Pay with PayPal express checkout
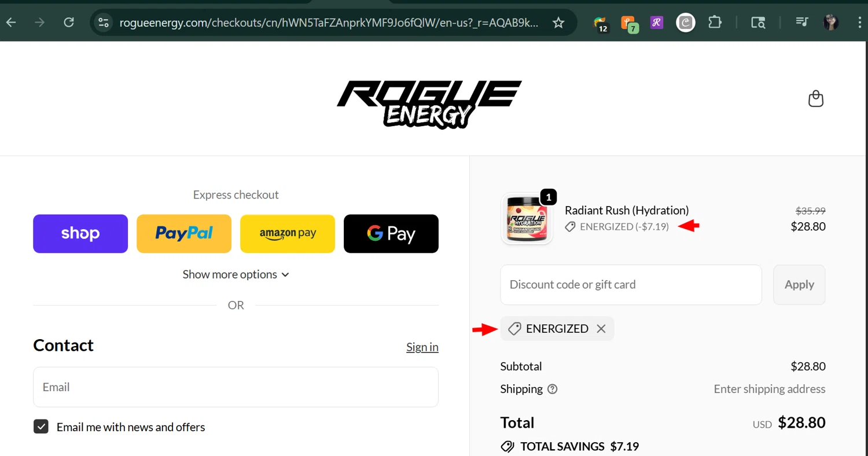Viewport: 868px width, 456px height. click(184, 234)
